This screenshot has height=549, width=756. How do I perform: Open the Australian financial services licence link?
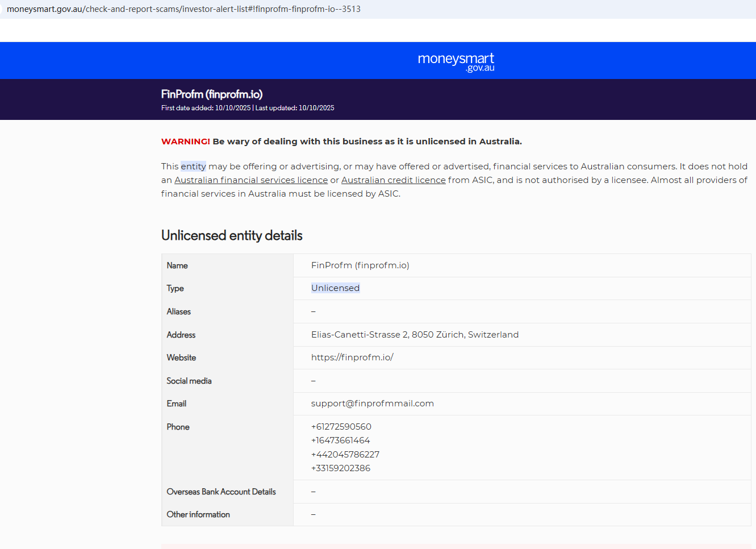click(x=251, y=180)
